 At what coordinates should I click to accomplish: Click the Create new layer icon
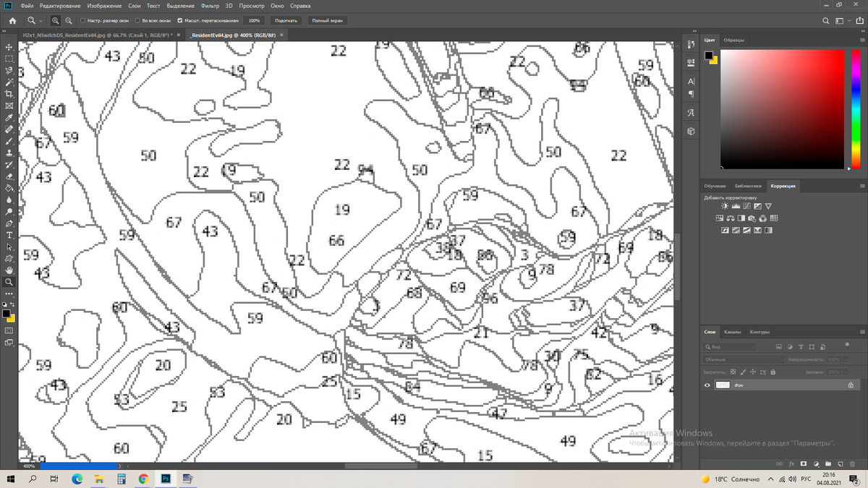pyautogui.click(x=840, y=463)
